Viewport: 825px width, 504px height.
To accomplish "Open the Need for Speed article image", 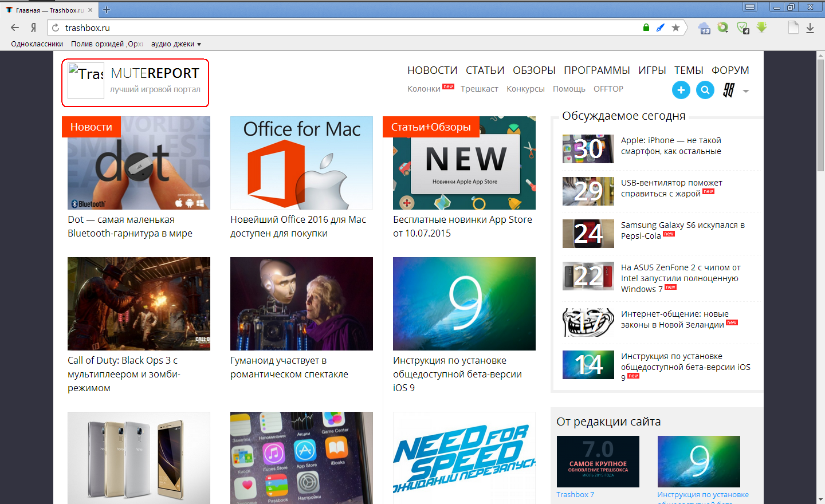I will click(464, 458).
